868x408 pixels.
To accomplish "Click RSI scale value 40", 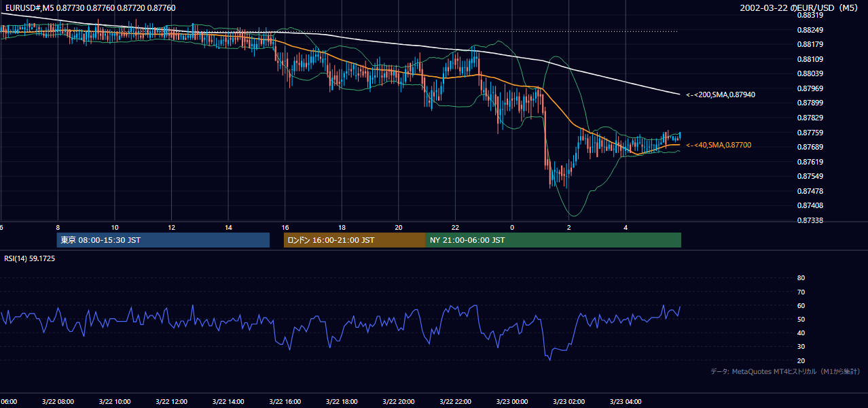I will coord(801,333).
